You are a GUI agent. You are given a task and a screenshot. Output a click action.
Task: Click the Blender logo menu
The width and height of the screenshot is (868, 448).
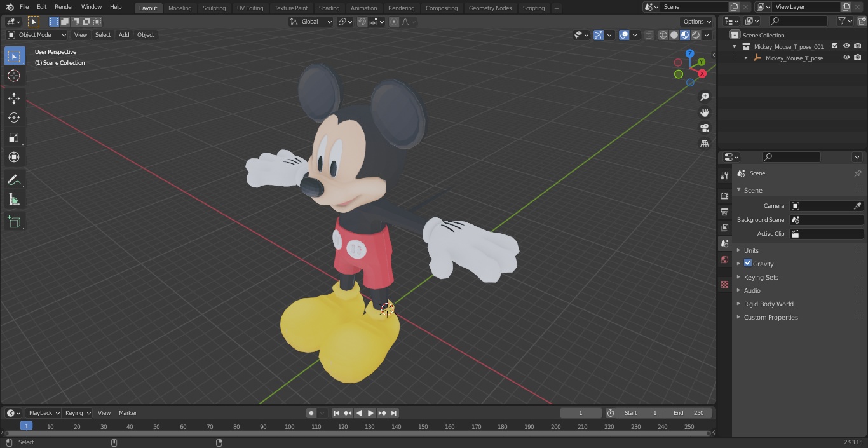pyautogui.click(x=10, y=7)
